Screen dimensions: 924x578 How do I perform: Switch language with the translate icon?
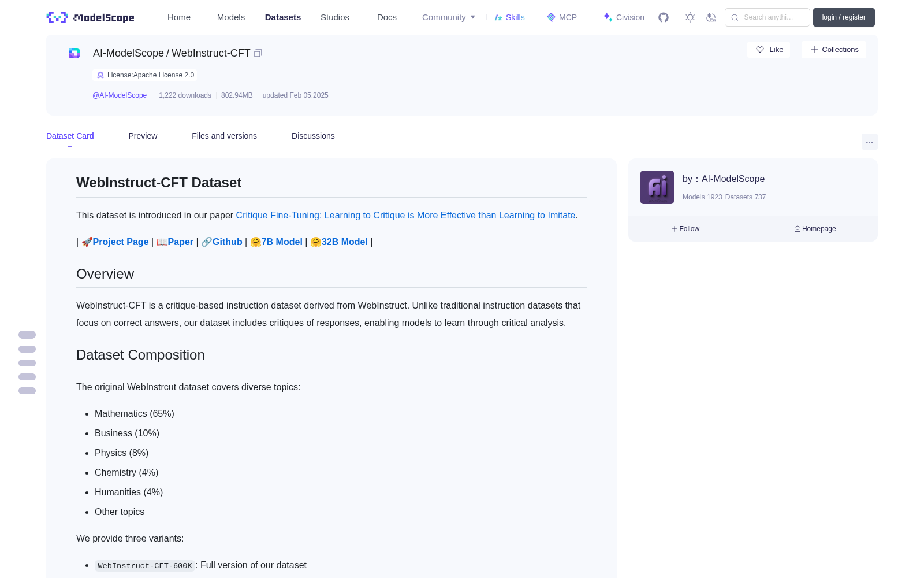click(x=711, y=17)
